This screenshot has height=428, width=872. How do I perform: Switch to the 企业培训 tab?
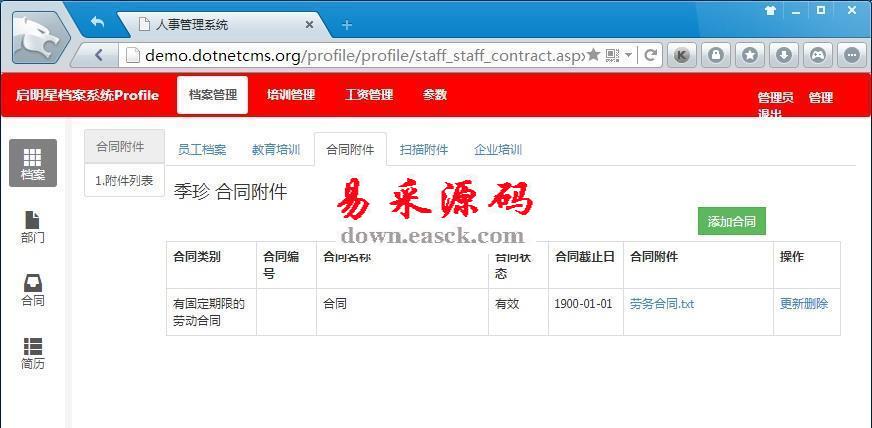[x=498, y=150]
